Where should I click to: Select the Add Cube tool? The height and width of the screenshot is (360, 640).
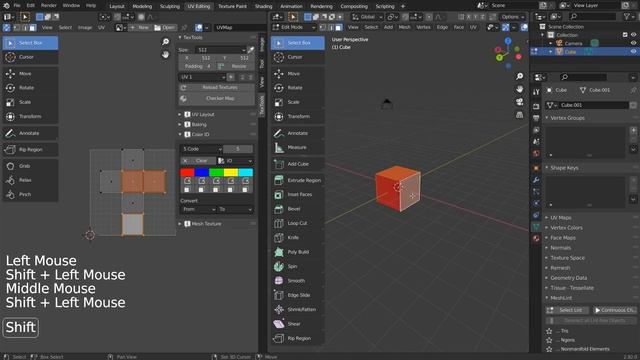pyautogui.click(x=298, y=164)
